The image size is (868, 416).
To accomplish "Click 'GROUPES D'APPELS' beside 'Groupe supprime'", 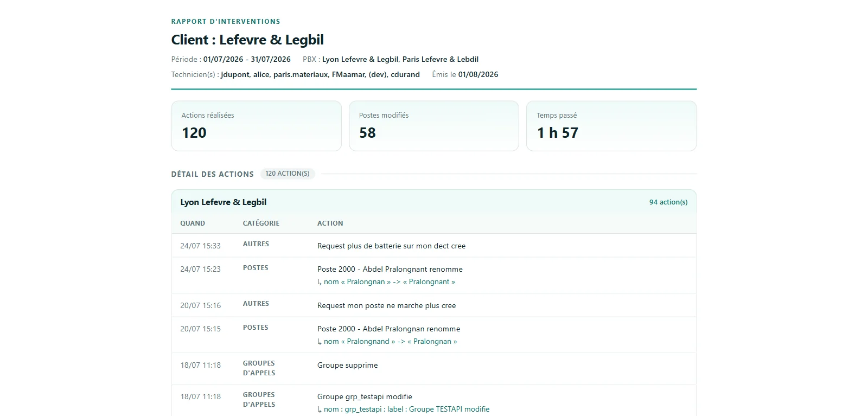I will coord(259,368).
